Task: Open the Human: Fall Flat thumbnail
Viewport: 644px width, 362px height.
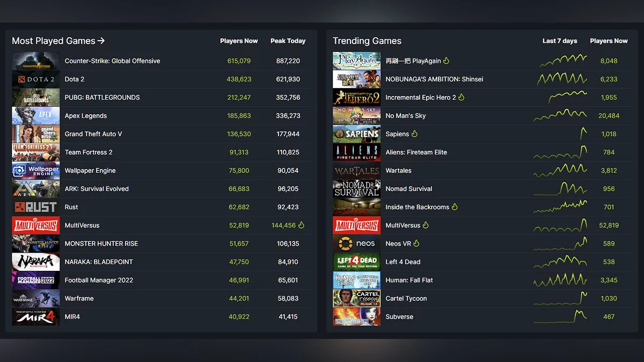Action: (x=356, y=280)
